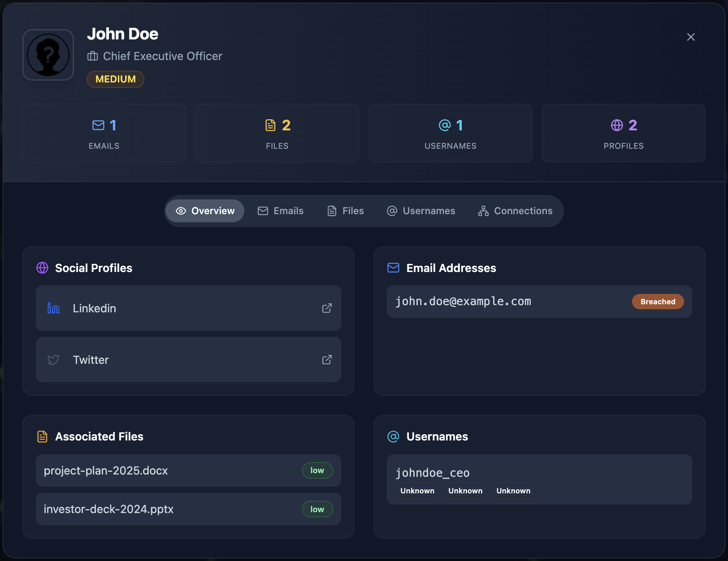Image resolution: width=728 pixels, height=561 pixels.
Task: Click the LinkedIn icon next to Linkedin entry
Action: 52,308
